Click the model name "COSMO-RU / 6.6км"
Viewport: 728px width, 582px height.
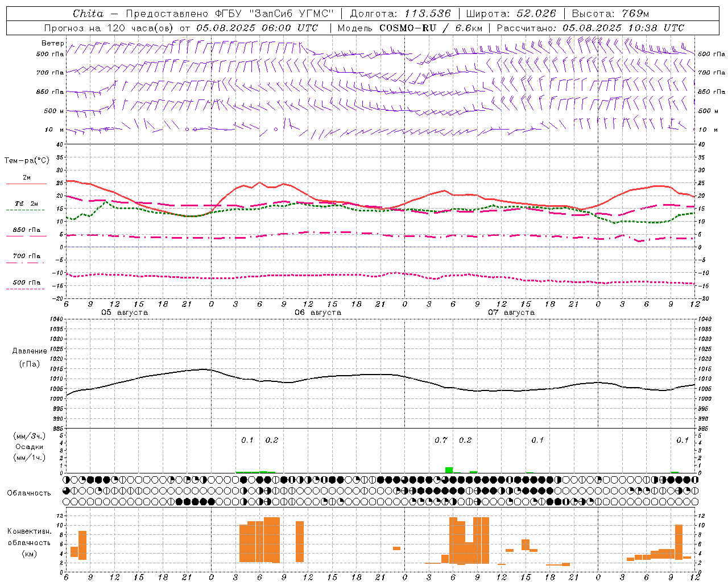click(431, 28)
